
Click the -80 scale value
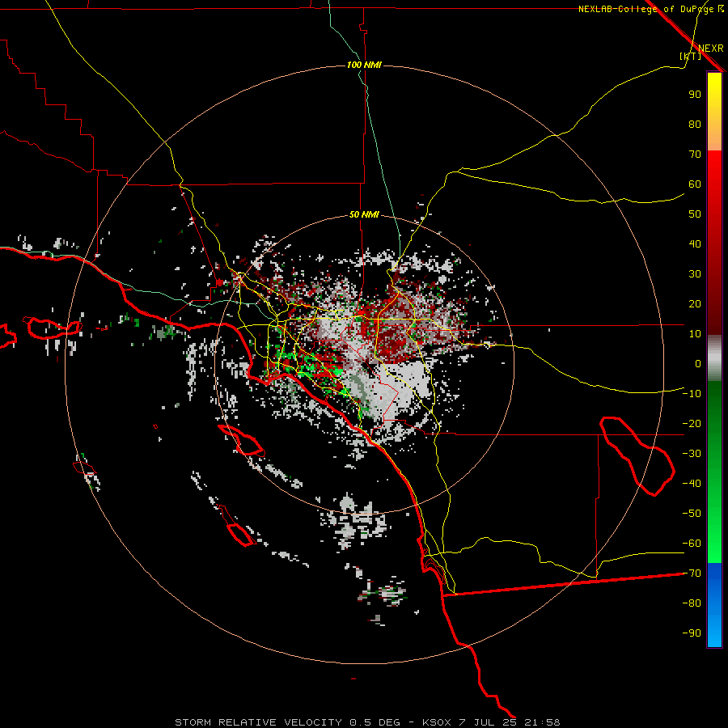click(692, 603)
